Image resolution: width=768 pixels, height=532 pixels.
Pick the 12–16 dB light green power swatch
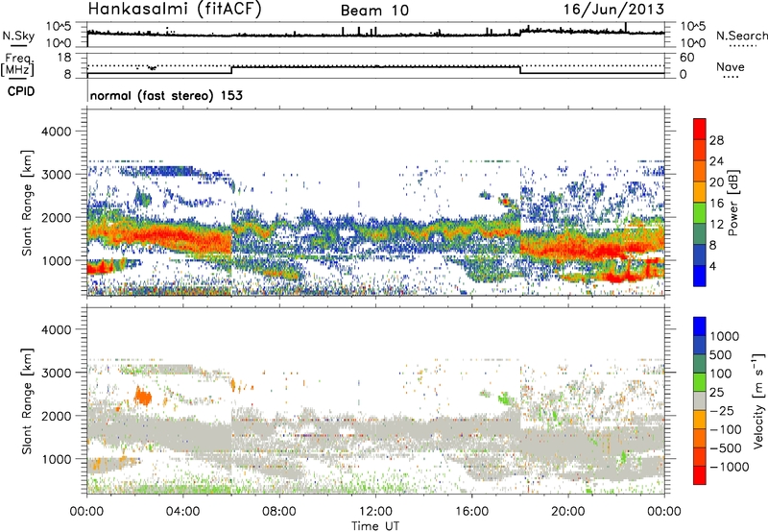coord(700,212)
